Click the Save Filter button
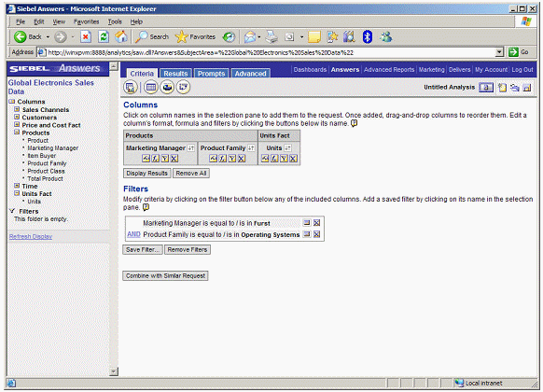Viewport: 543px width, 392px height. pos(143,250)
